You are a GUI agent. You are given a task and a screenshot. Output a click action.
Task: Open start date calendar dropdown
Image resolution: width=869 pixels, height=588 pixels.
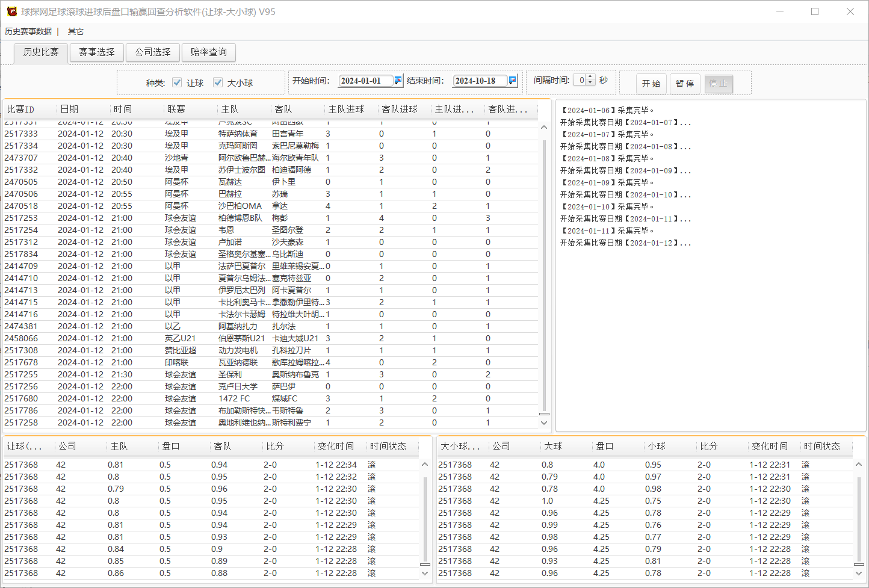(x=398, y=80)
